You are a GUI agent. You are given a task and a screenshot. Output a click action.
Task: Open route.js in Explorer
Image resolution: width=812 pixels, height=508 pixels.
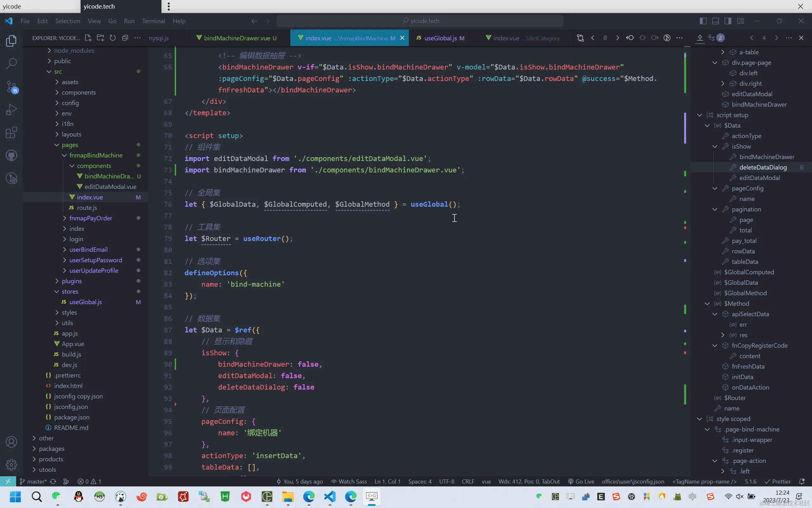(87, 208)
